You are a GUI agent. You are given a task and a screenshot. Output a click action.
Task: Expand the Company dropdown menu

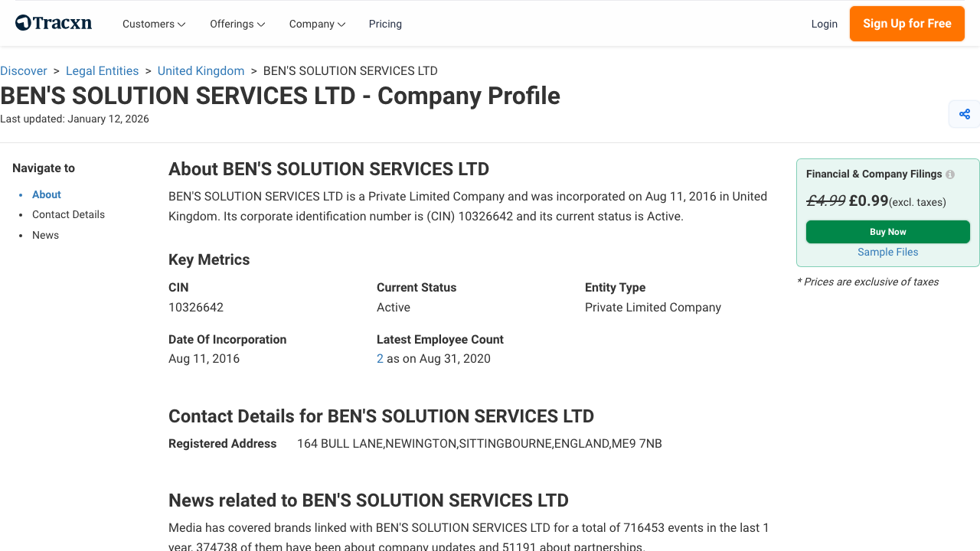(x=316, y=24)
